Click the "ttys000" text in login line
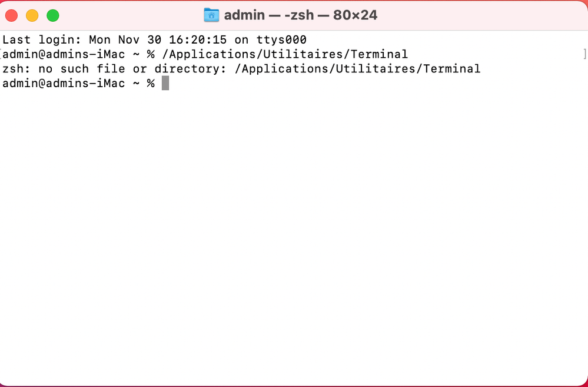Viewport: 588px width, 387px height. tap(282, 40)
